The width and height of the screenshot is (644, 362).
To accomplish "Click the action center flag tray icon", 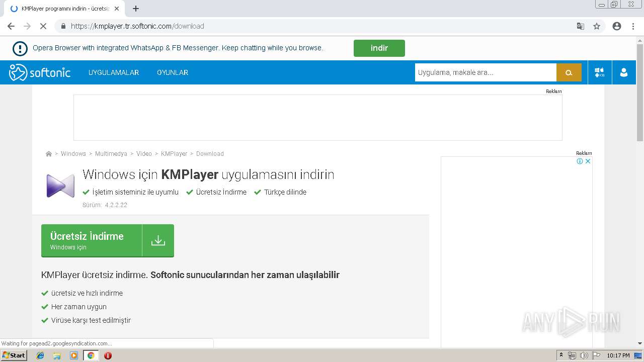I will click(x=596, y=355).
